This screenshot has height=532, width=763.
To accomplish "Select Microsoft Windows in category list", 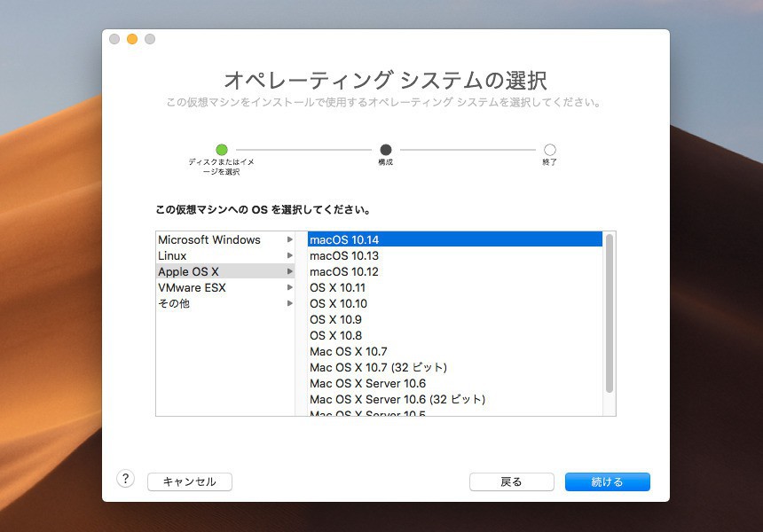I will pyautogui.click(x=209, y=240).
